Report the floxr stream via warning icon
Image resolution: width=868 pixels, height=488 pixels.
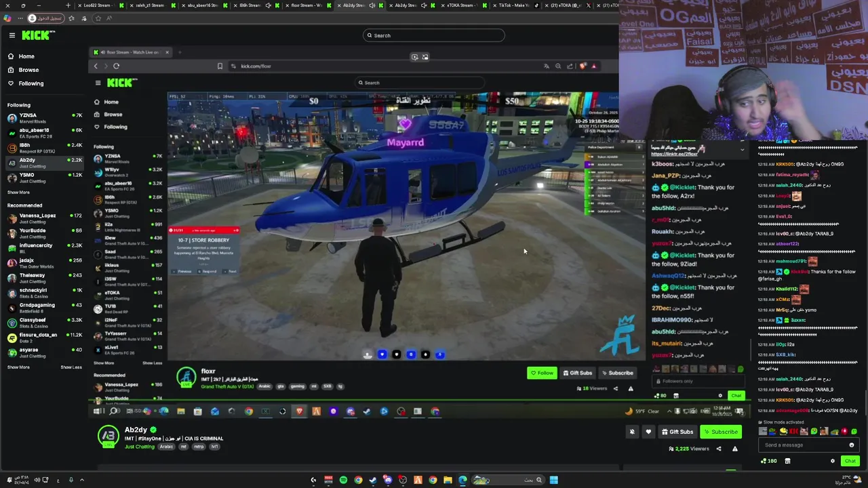pyautogui.click(x=631, y=388)
